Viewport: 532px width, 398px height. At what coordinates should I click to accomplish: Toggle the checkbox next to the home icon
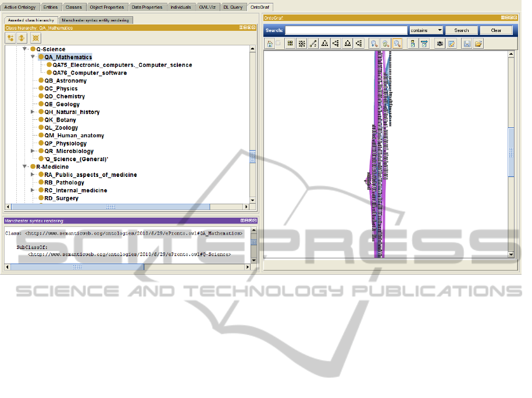point(279,44)
